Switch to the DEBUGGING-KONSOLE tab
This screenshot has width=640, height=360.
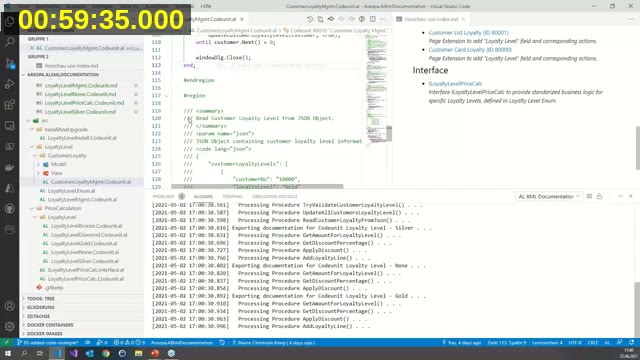click(x=275, y=196)
